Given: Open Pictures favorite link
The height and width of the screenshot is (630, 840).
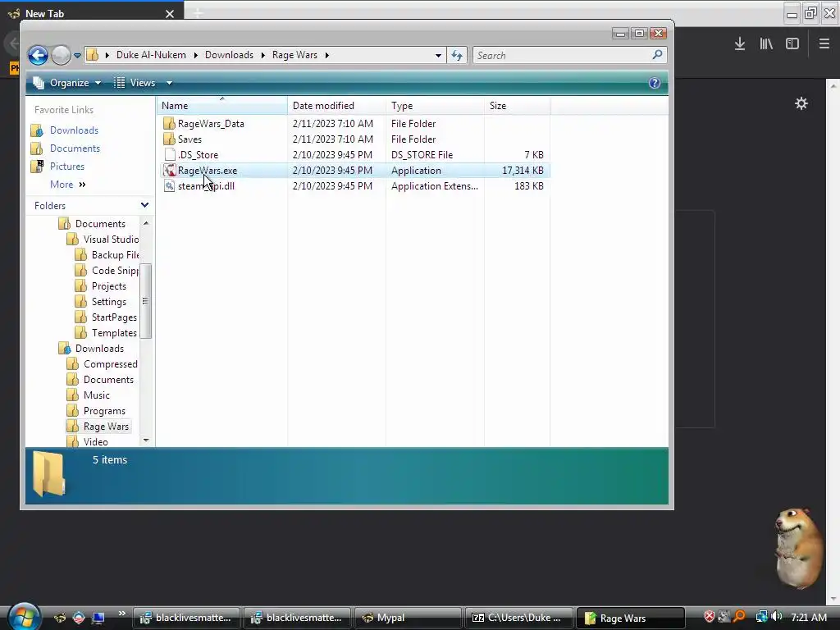Looking at the screenshot, I should pyautogui.click(x=67, y=166).
